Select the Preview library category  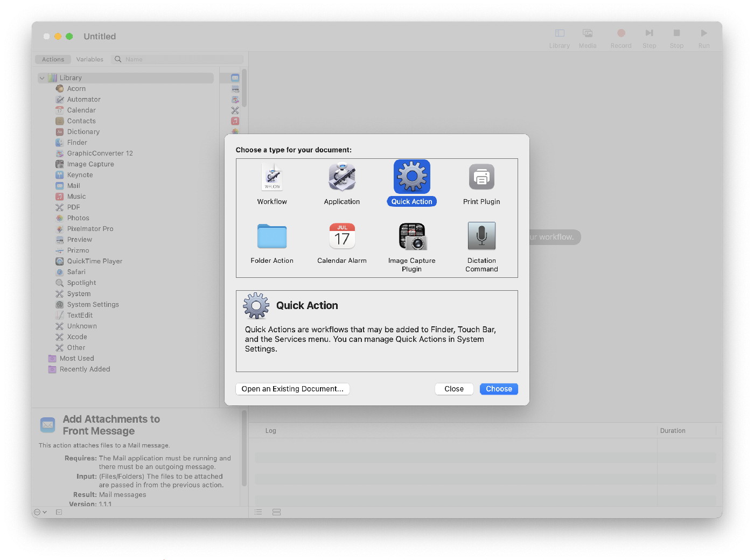coord(79,240)
